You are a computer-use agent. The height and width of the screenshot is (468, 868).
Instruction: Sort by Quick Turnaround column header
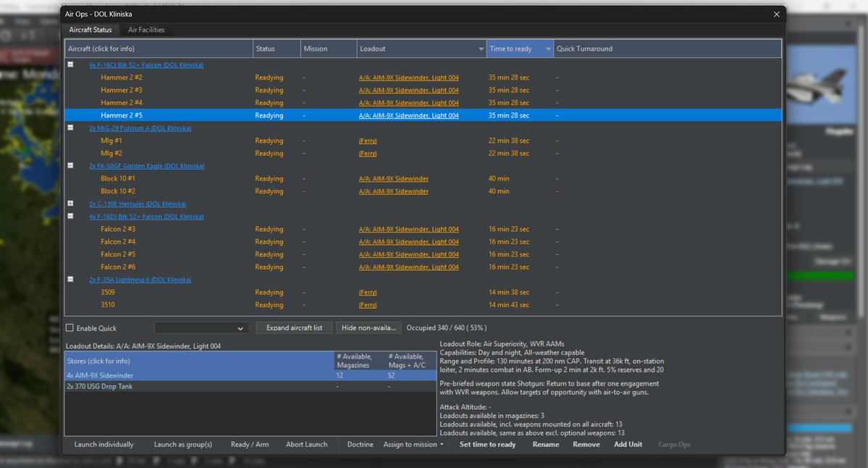667,49
